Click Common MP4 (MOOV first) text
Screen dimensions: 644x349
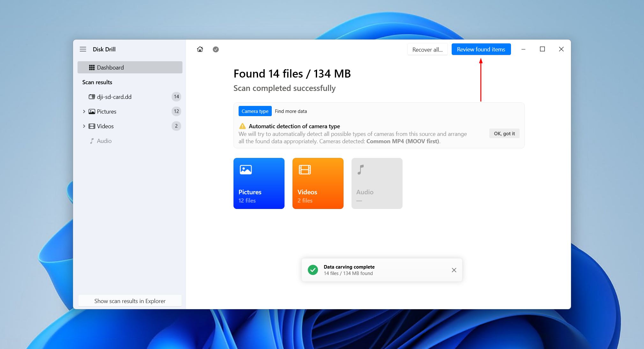(x=403, y=141)
